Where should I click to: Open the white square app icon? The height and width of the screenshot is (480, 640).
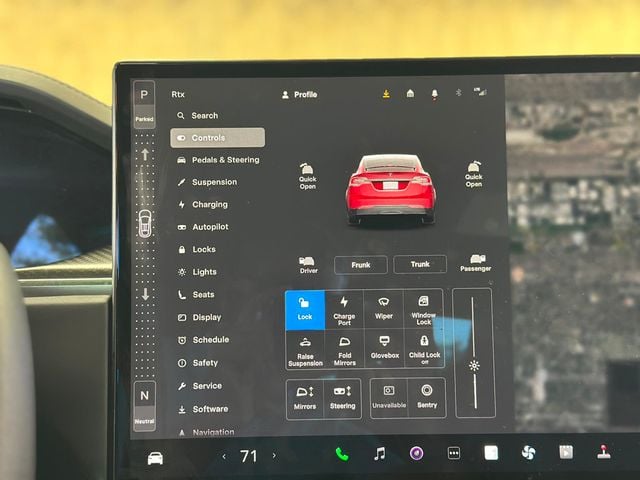click(x=491, y=453)
